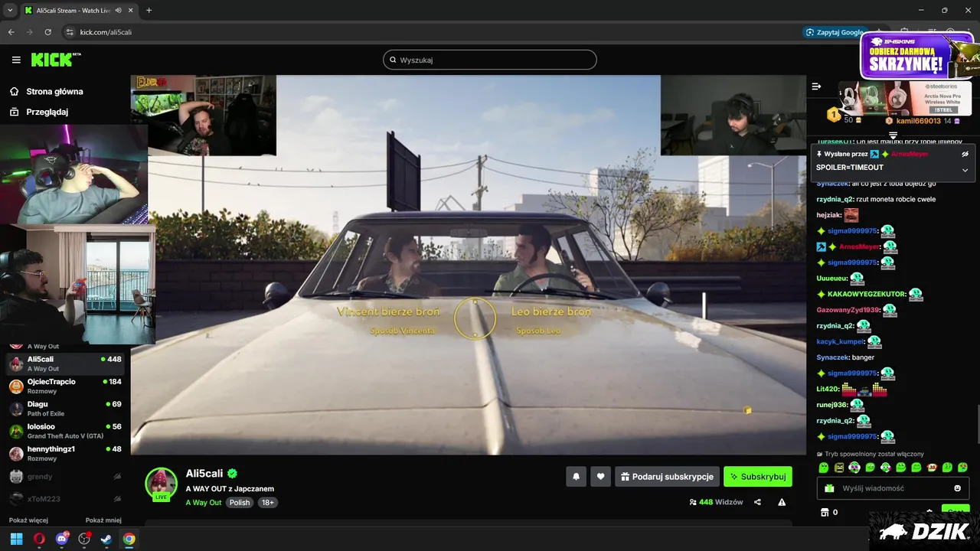Screen dimensions: 980x551
Task: Open Discord from taskbar
Action: [61, 539]
